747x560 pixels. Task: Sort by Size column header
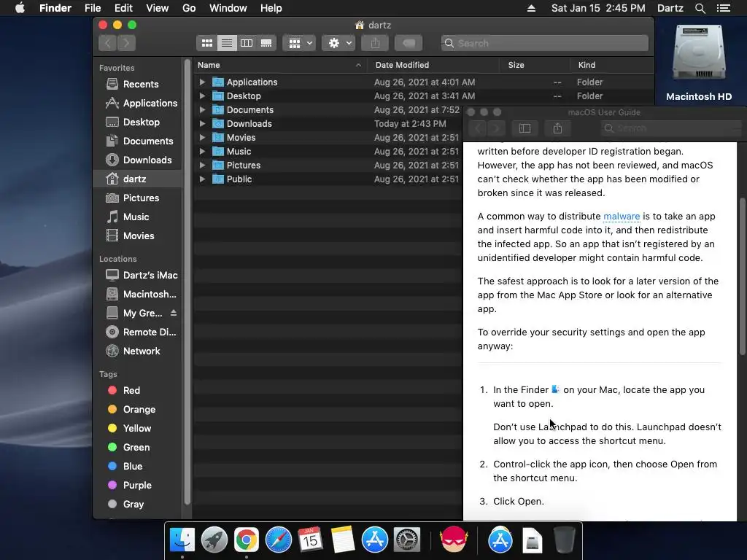pos(535,65)
